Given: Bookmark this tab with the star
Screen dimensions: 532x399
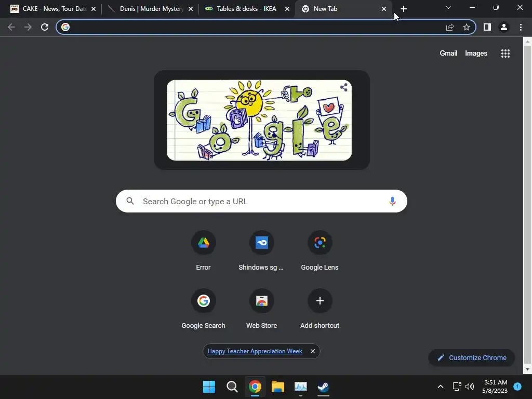Looking at the screenshot, I should pos(467,27).
